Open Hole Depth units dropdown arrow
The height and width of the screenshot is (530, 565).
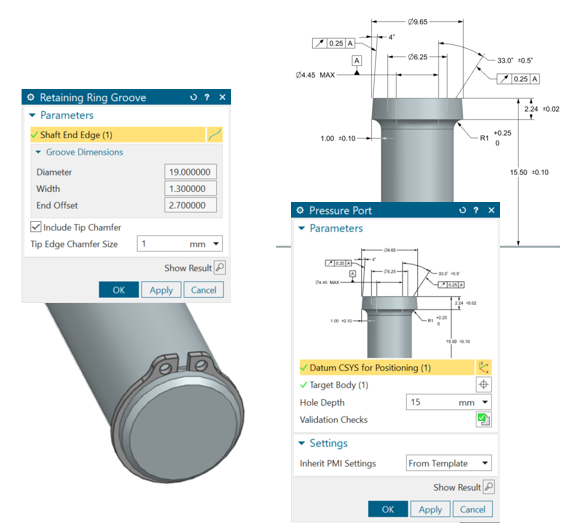coord(485,402)
